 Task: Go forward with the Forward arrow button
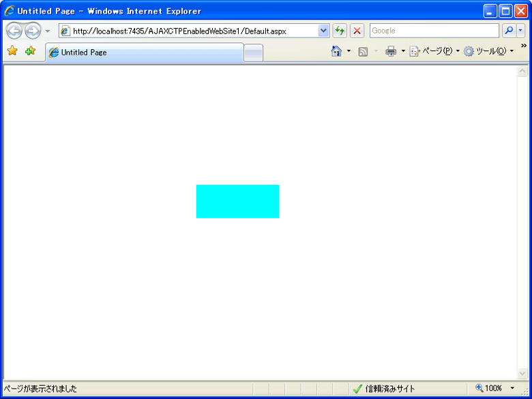click(33, 31)
